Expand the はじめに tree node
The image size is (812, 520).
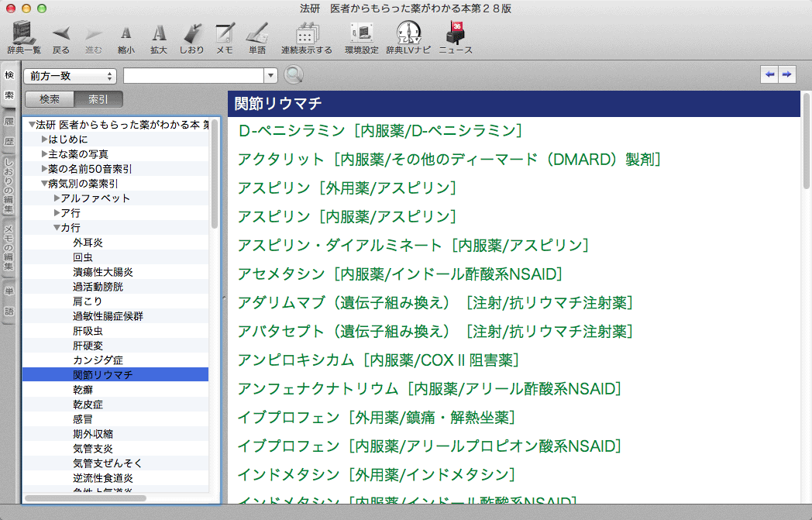pyautogui.click(x=44, y=139)
